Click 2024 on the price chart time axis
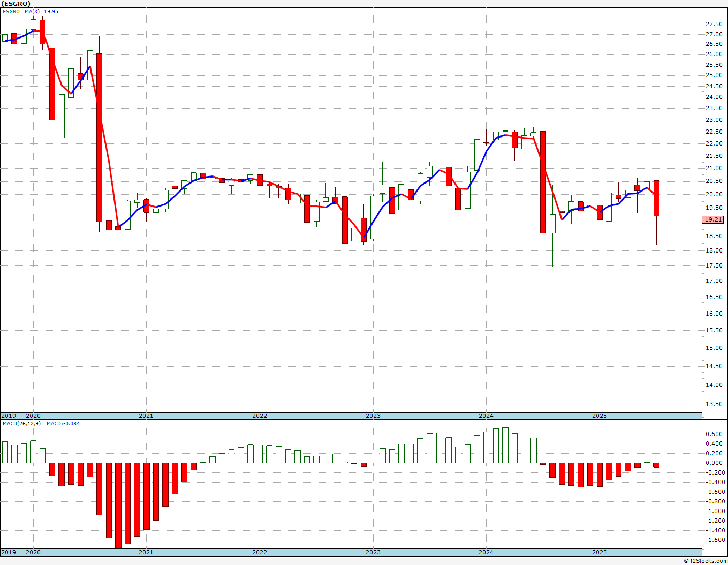This screenshot has height=565, width=728. tap(486, 416)
